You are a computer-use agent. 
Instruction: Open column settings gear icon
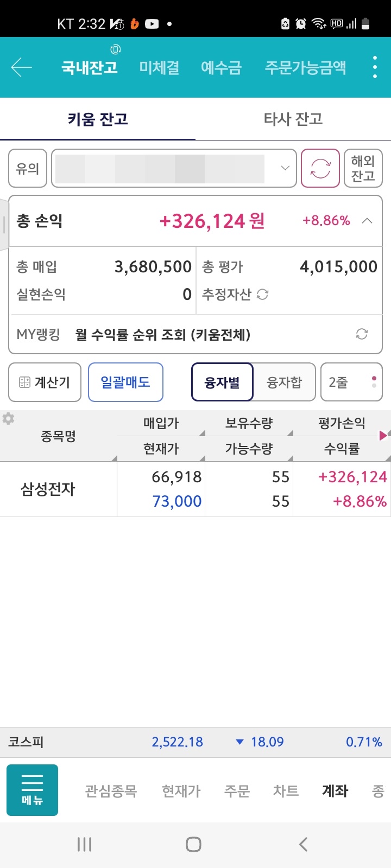9,419
